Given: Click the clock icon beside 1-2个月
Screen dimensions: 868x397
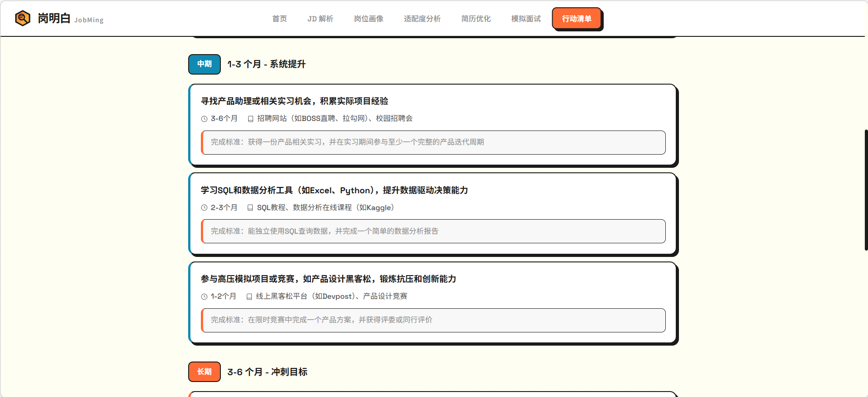Looking at the screenshot, I should click(x=204, y=296).
